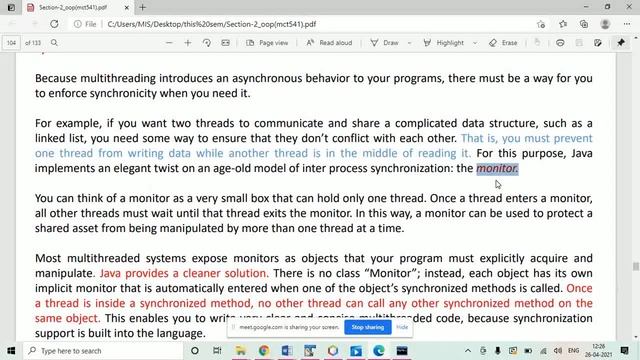
Task: Click the volume speaker icon in the tray
Action: pyautogui.click(x=558, y=351)
